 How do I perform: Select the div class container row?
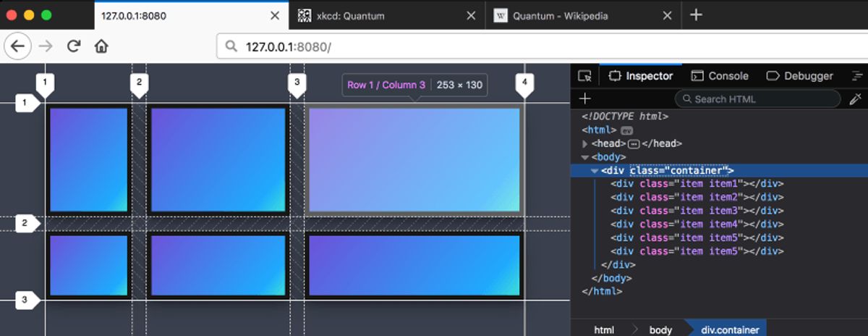(719, 170)
